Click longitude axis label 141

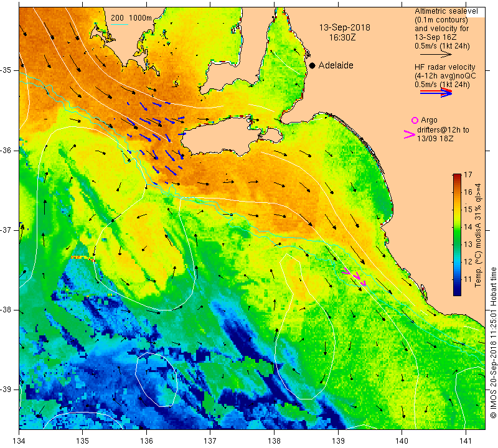pos(466,441)
